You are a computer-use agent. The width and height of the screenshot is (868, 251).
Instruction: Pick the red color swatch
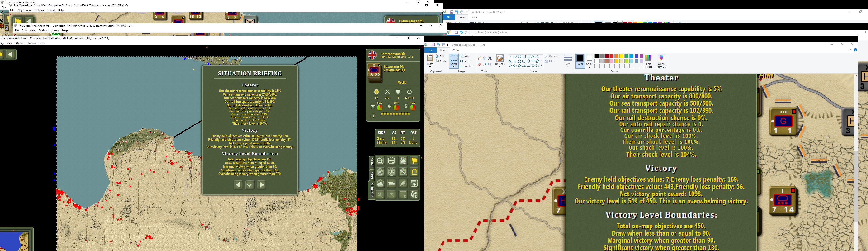[612, 56]
